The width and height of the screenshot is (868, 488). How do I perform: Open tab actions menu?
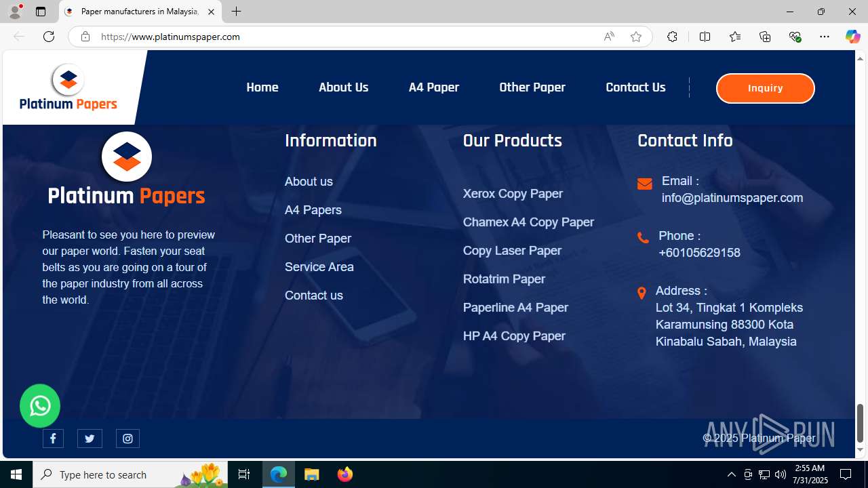(x=41, y=12)
